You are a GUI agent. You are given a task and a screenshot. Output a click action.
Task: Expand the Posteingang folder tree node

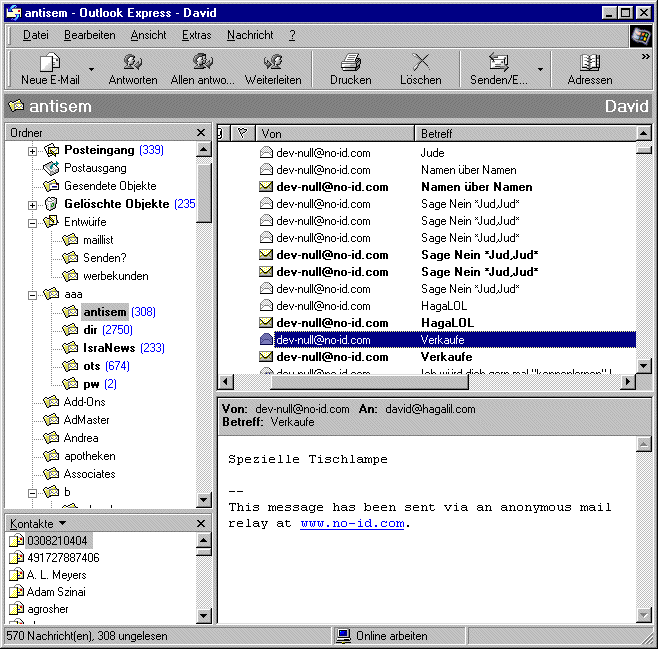(33, 150)
